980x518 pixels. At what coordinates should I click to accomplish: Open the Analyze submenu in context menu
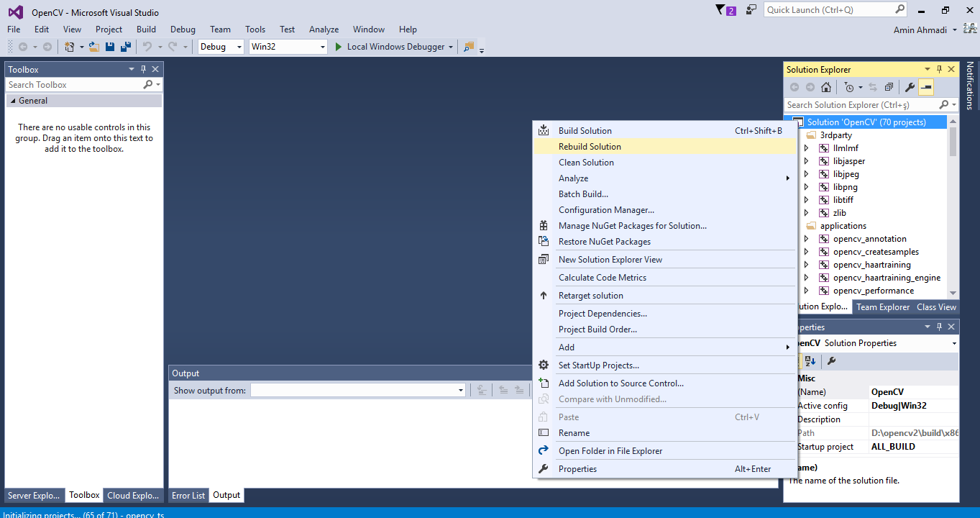[x=665, y=178]
